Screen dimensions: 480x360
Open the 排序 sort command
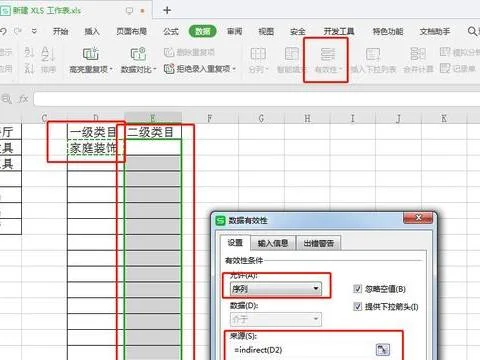point(48,61)
